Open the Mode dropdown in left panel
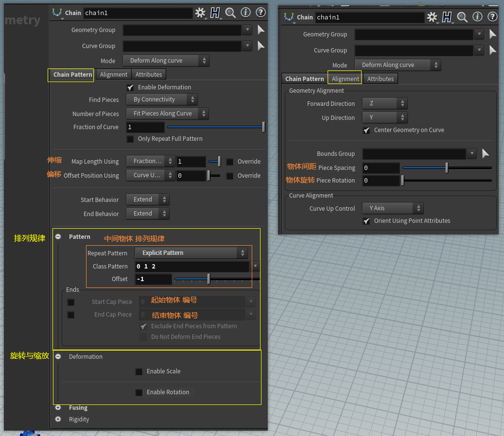Screen dimensions: 504x436 pos(166,60)
